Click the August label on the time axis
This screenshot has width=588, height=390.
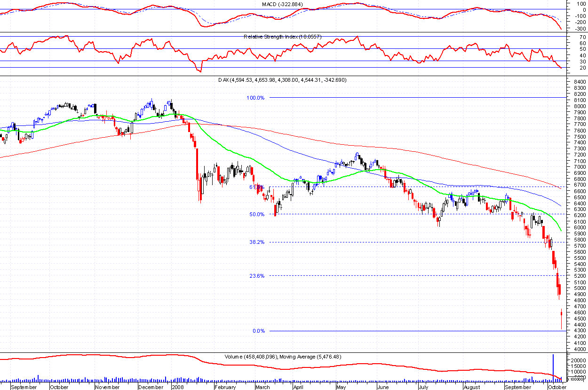(x=471, y=387)
